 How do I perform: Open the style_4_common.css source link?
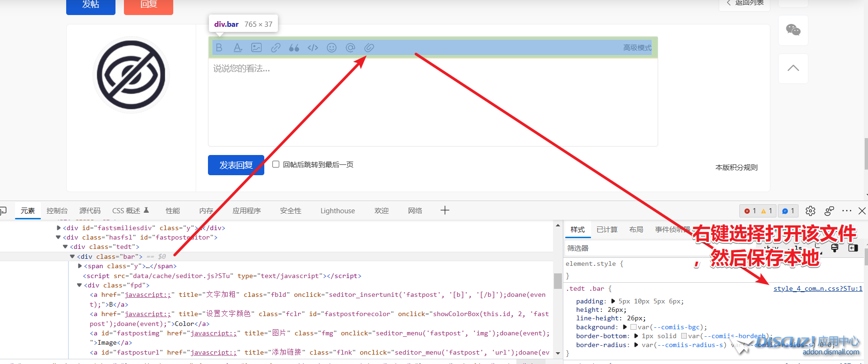817,289
